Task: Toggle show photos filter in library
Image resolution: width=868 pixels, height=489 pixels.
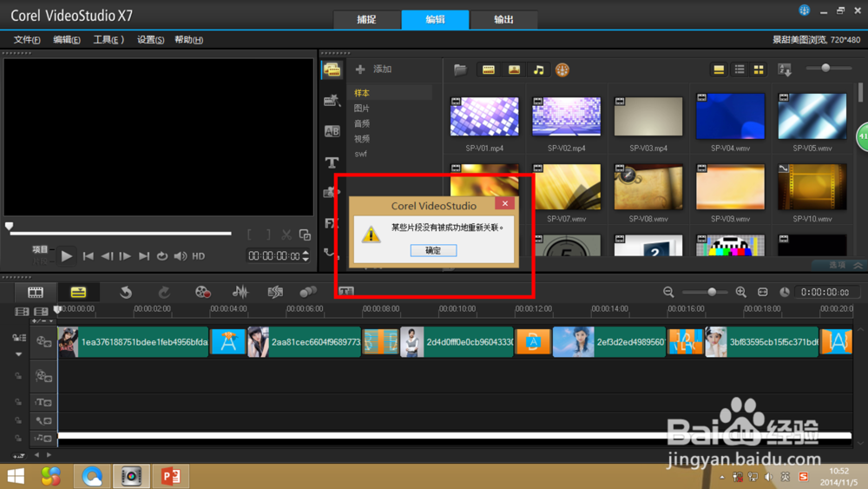Action: [514, 69]
